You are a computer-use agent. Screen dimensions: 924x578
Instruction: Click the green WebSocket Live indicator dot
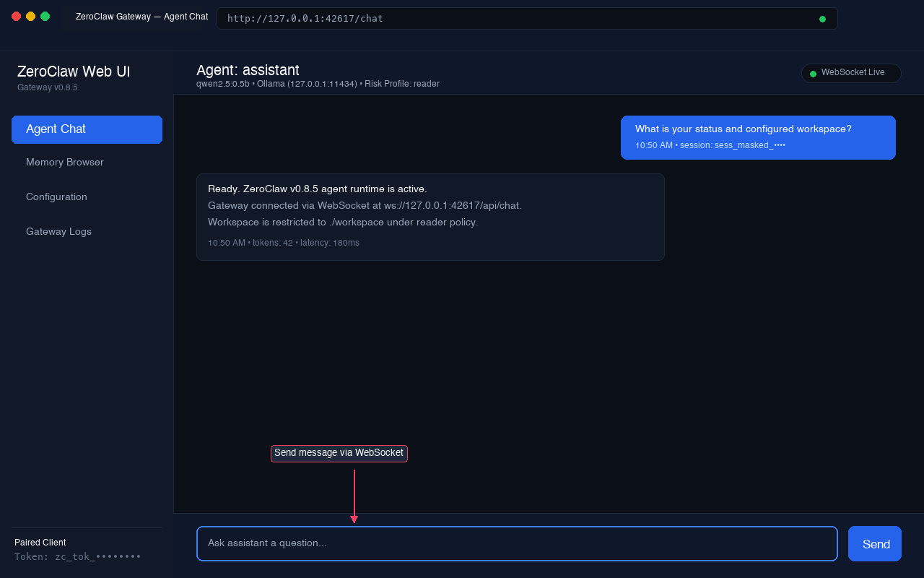(813, 73)
